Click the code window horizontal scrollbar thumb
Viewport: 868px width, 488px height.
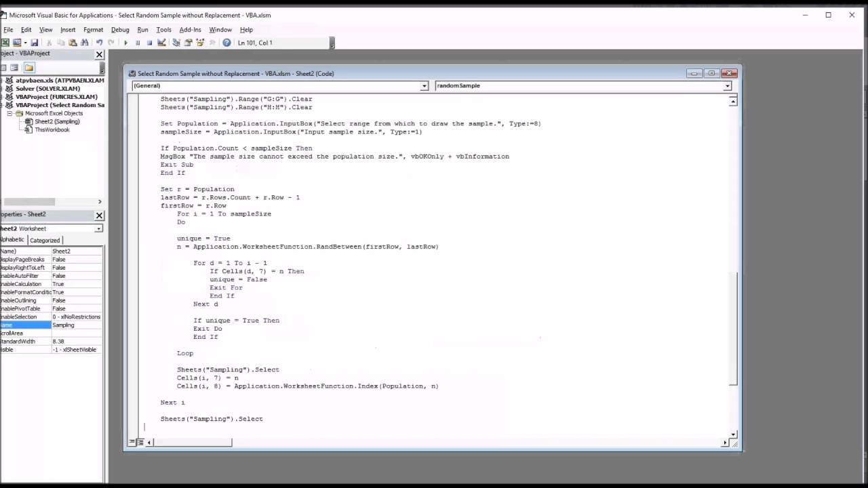pyautogui.click(x=193, y=443)
